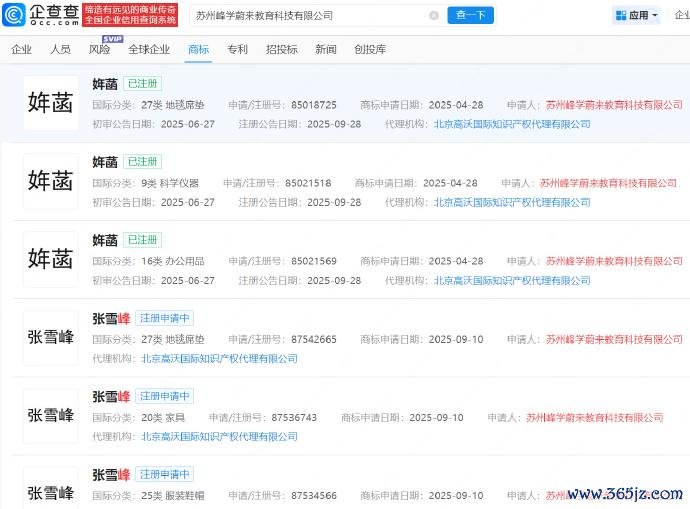Switch to the 新闻 tab
The height and width of the screenshot is (509, 690).
click(x=326, y=49)
